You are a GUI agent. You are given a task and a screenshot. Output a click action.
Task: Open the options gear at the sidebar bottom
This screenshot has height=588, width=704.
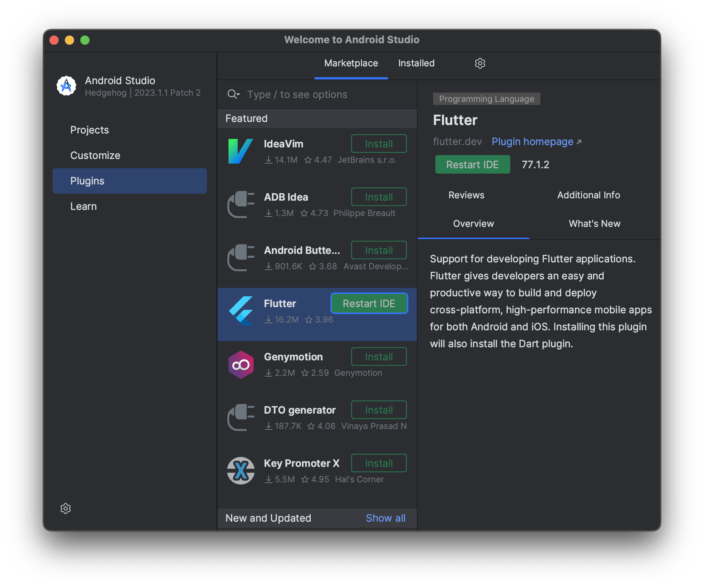point(66,509)
